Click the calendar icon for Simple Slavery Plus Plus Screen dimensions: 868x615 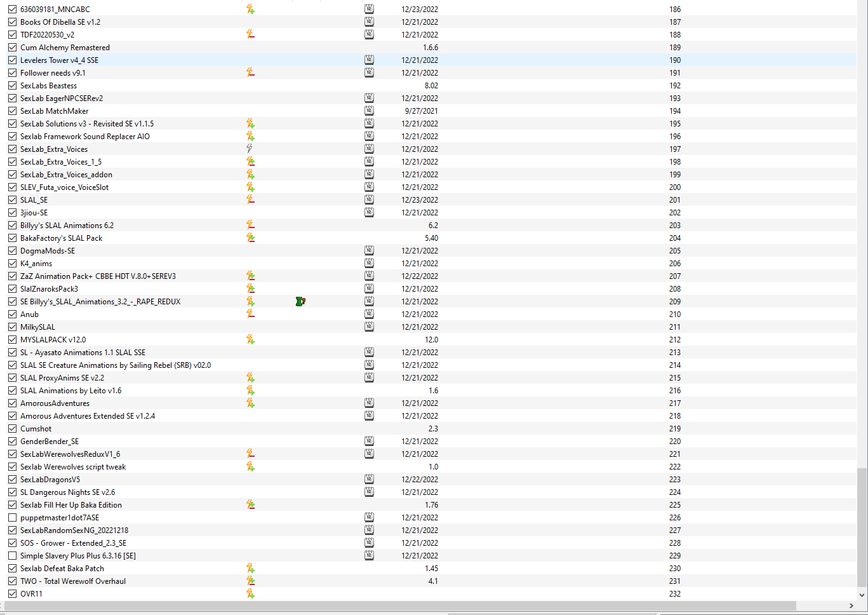click(369, 556)
